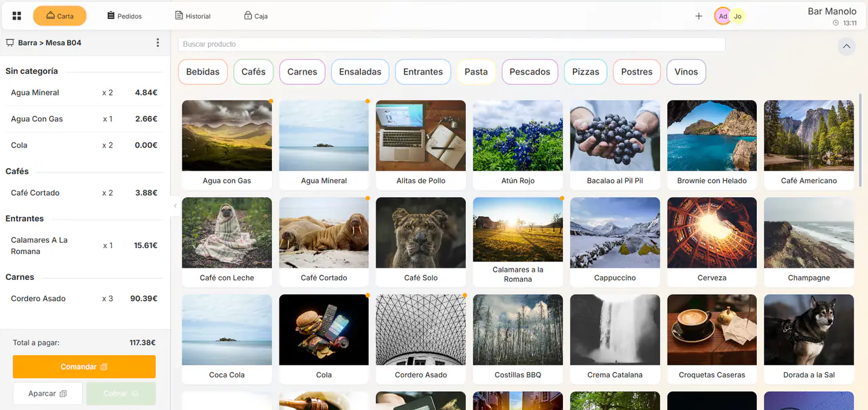Filter by the Carnes category

point(302,72)
